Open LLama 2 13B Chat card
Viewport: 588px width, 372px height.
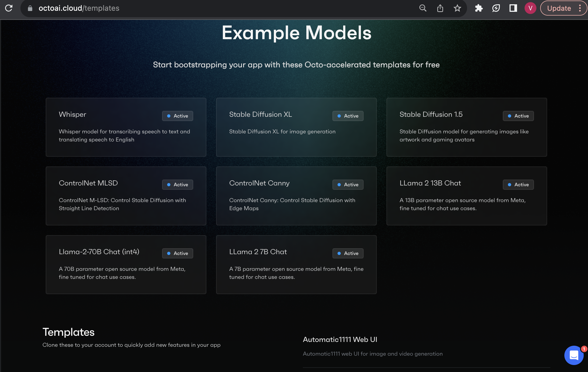(x=467, y=196)
